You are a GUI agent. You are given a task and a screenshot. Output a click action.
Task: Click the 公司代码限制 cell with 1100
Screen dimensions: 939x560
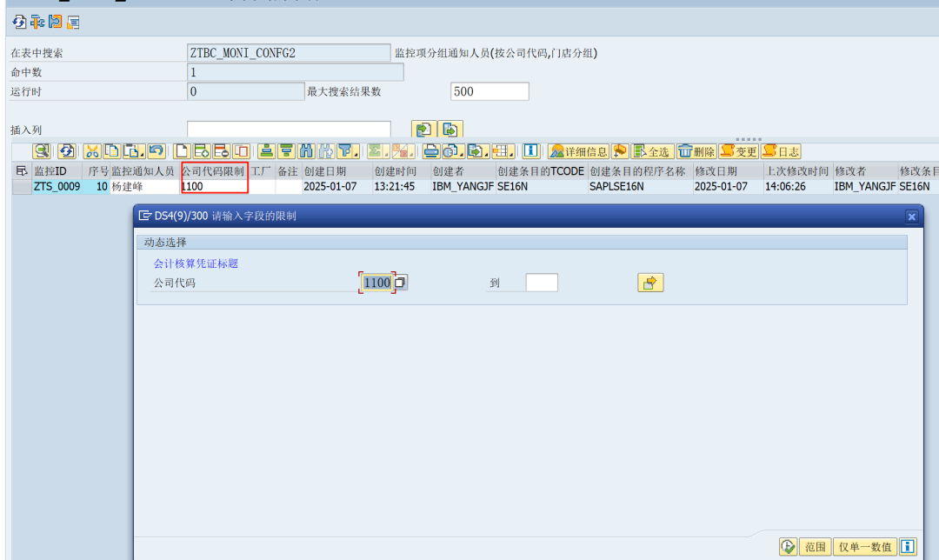215,187
